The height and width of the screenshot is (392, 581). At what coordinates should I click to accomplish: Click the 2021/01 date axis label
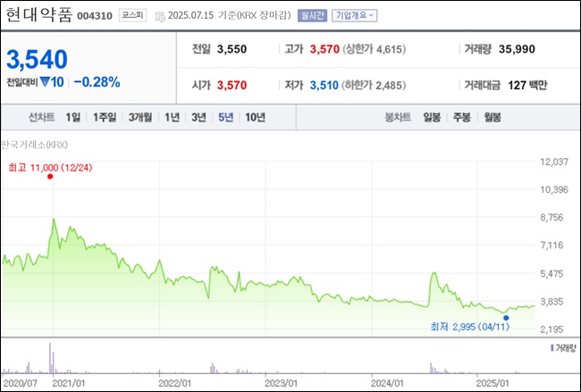(68, 383)
